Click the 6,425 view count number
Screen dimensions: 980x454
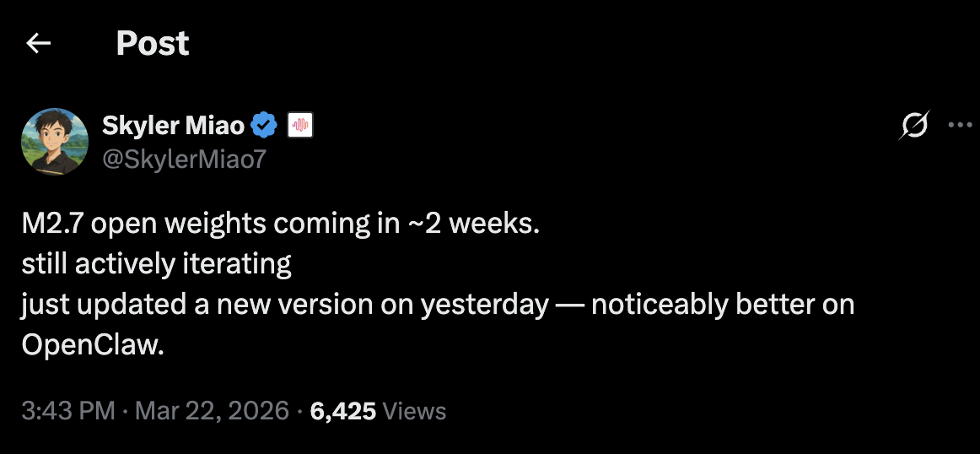tap(342, 411)
